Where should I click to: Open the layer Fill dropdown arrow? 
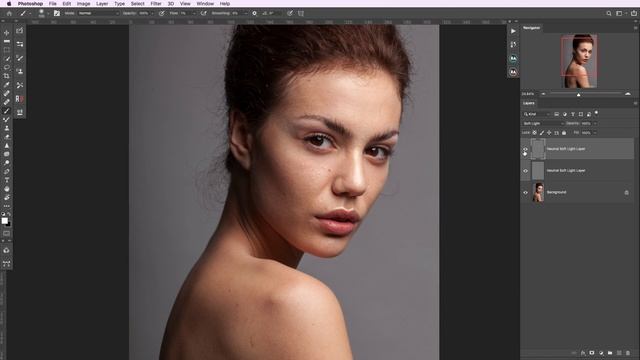(596, 133)
